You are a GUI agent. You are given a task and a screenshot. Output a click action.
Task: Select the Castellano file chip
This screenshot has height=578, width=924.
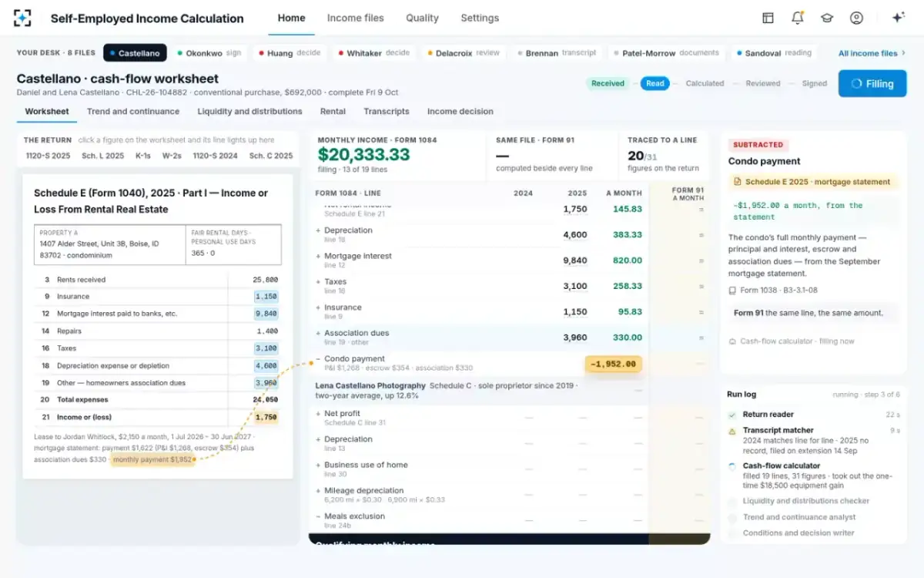(x=135, y=53)
